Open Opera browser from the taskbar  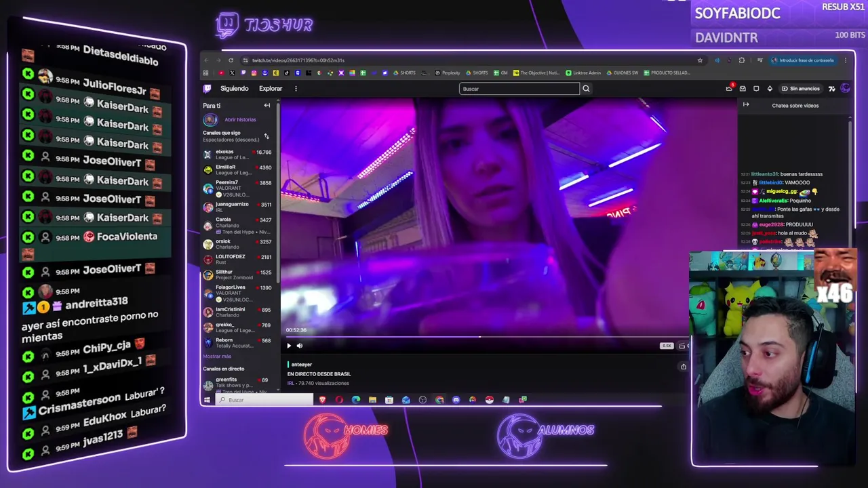pos(339,400)
